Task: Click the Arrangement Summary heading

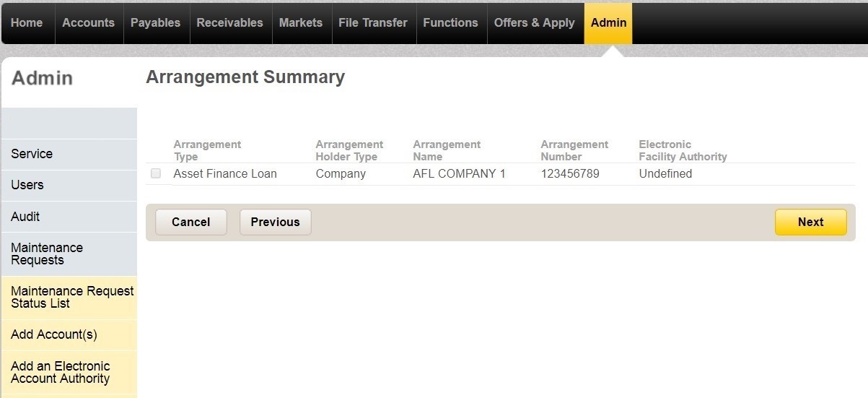Action: (x=245, y=77)
